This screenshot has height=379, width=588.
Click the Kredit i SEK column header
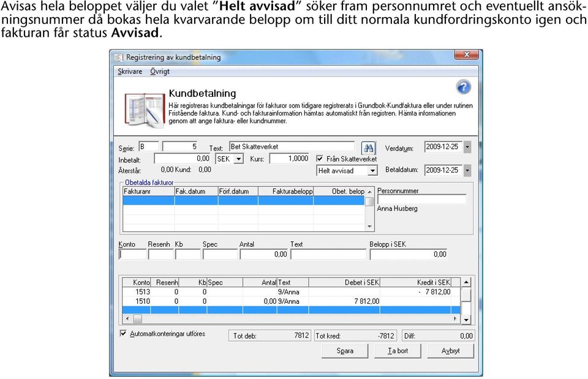tap(415, 282)
